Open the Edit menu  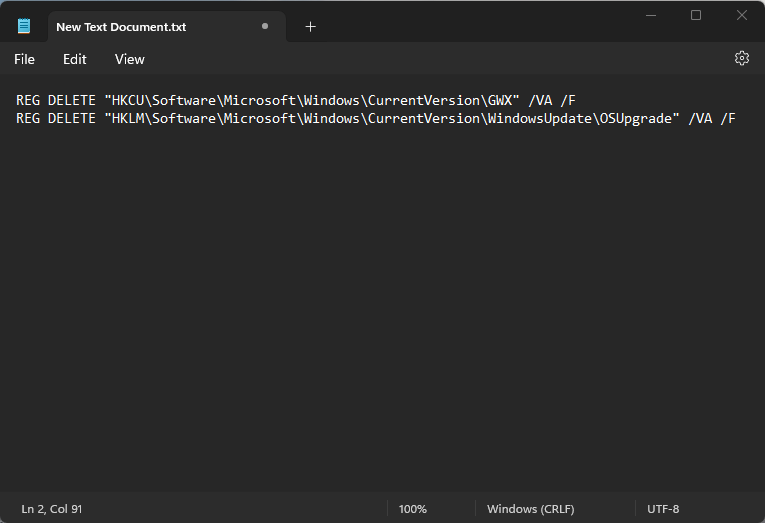point(75,59)
